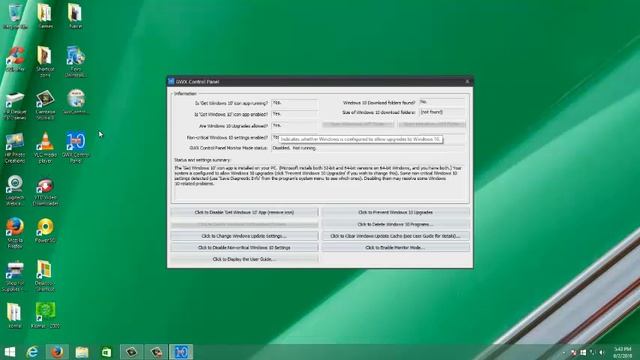The image size is (640, 360).
Task: Click the status and settings summary text box
Action: point(320,182)
